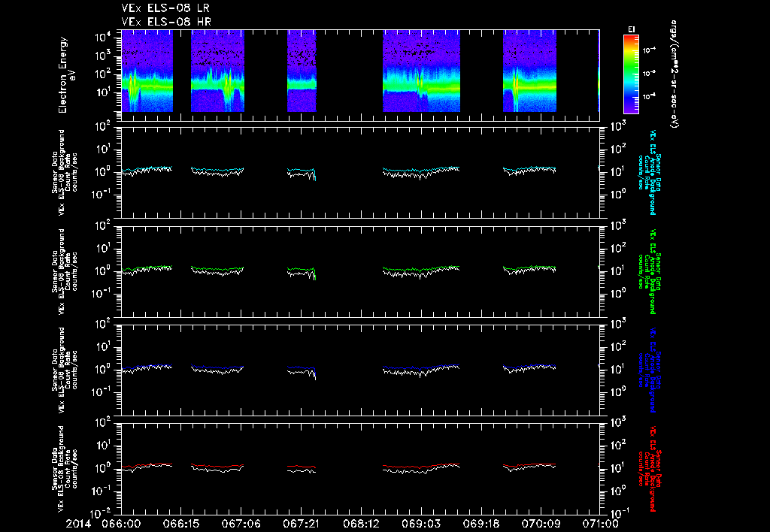Select the '069:18' time axis label
The width and height of the screenshot is (770, 532).
pos(480,524)
